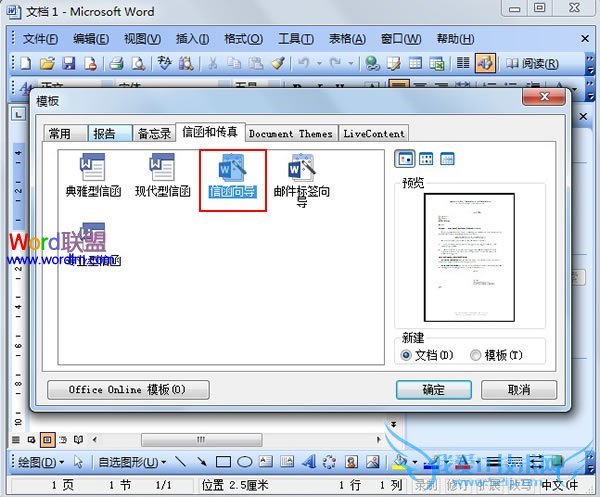Click the Print icon in toolbar
Viewport: 600px width, 497px height.
pyautogui.click(x=116, y=63)
